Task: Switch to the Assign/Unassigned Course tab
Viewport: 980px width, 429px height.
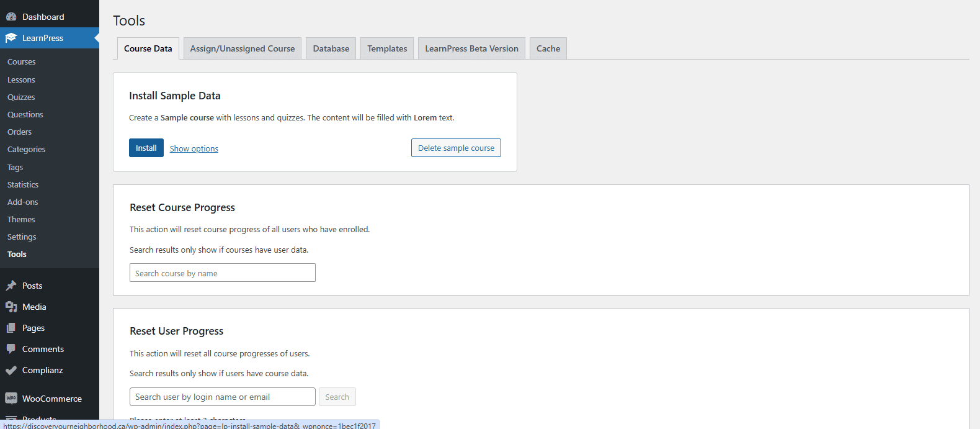Action: 243,48
